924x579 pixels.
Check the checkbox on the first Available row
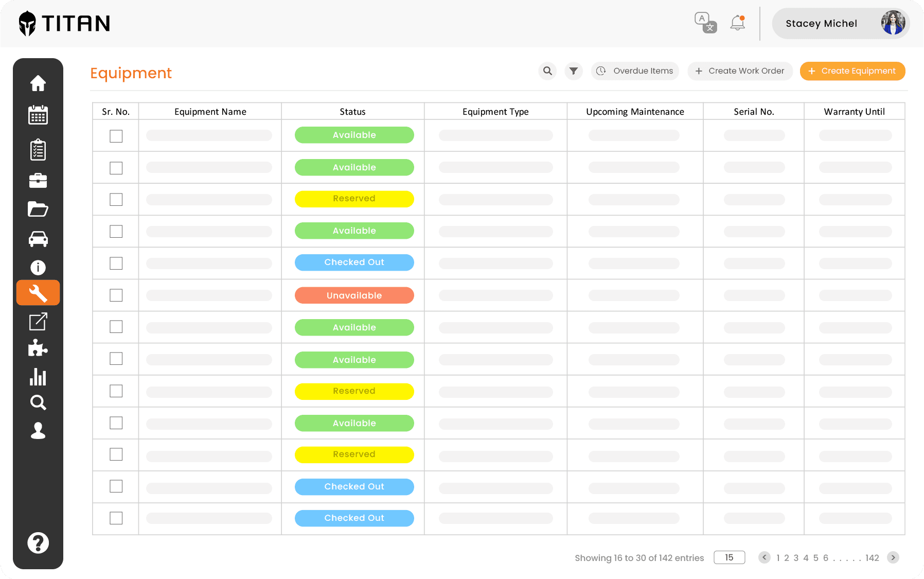(x=116, y=135)
